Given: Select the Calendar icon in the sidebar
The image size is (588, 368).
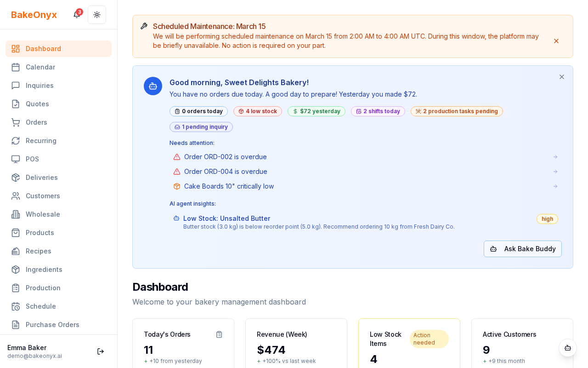Looking at the screenshot, I should click(16, 67).
